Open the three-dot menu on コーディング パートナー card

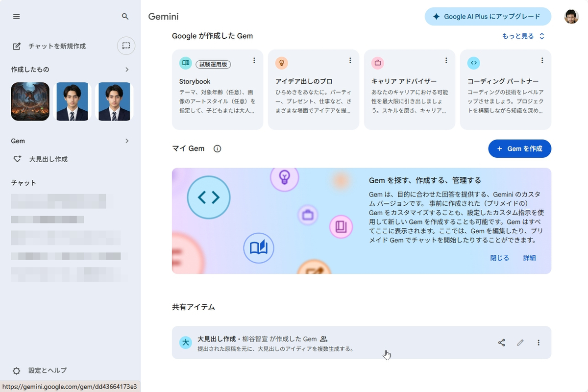542,60
